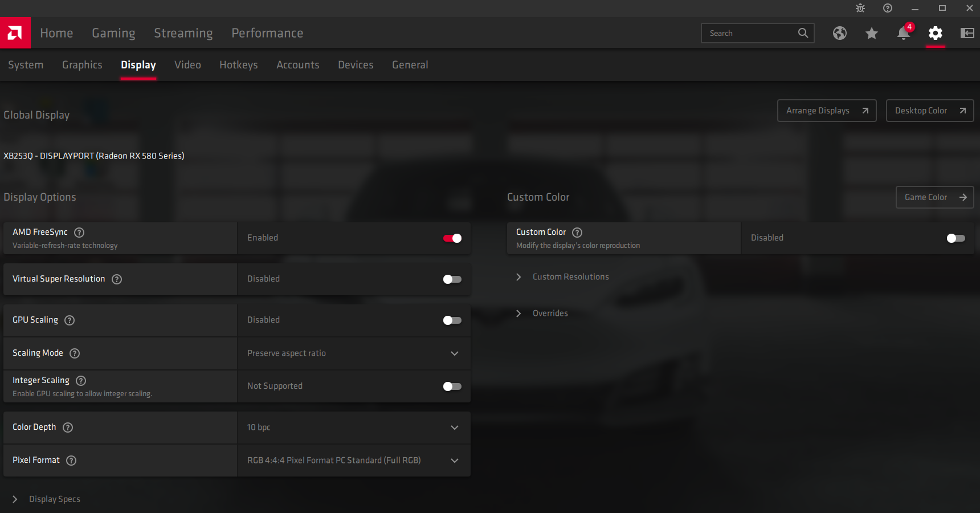The image size is (980, 513).
Task: Click the Global Display heading
Action: tap(36, 115)
